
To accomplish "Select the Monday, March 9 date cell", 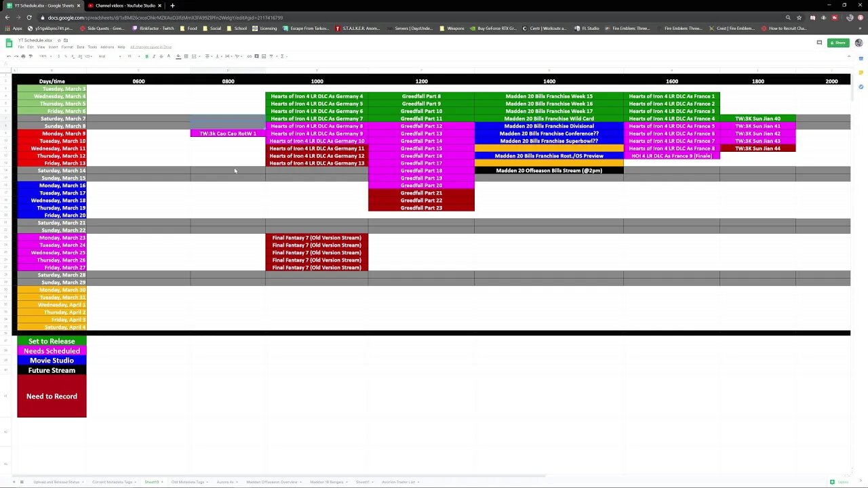I will [52, 134].
